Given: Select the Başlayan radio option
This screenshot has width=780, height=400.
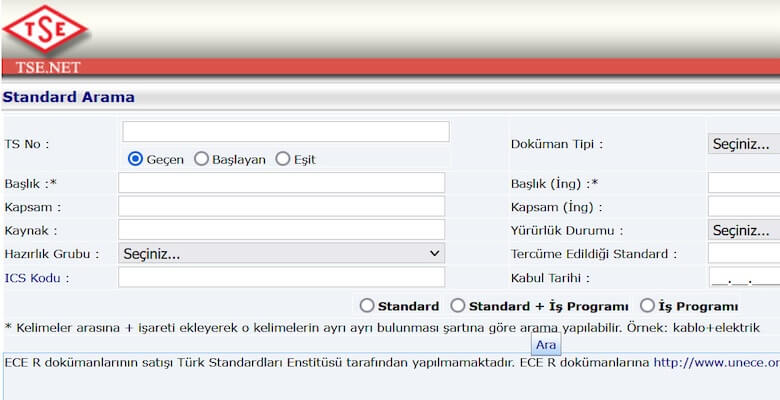Looking at the screenshot, I should tap(201, 159).
